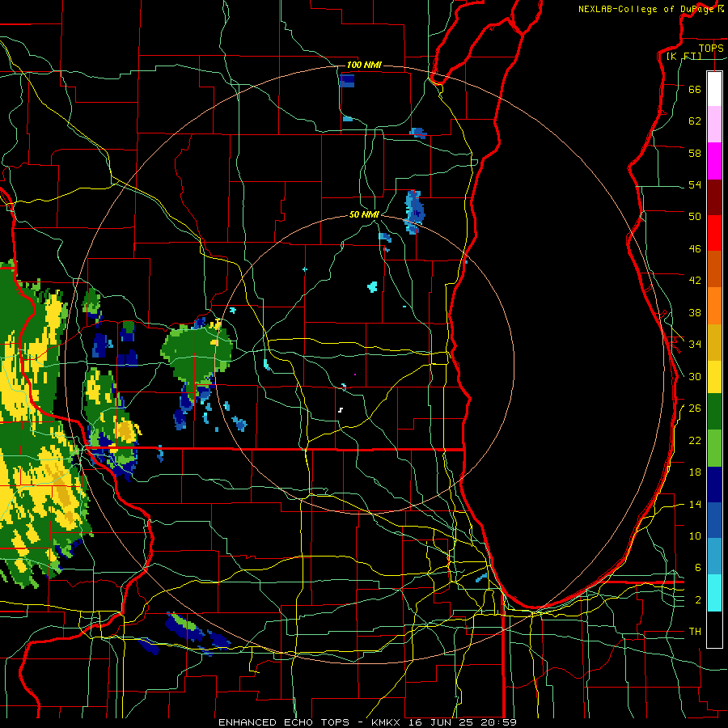Click the '22' legend value
Viewport: 728px width, 728px height.
[x=695, y=440]
